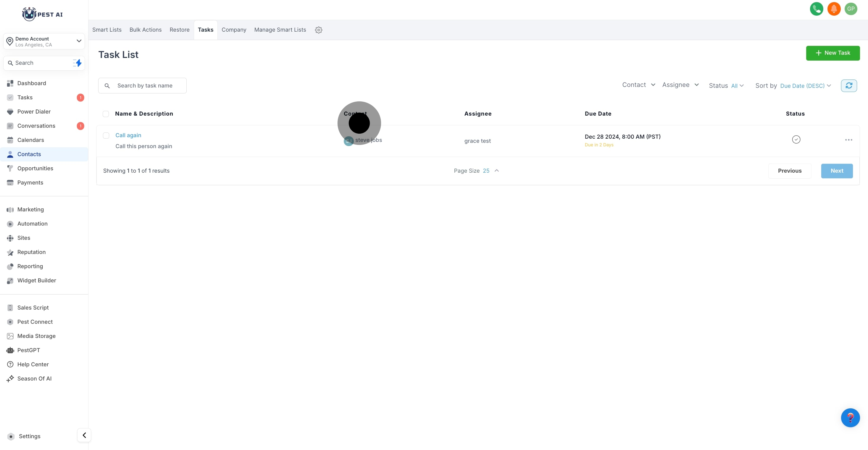Click the settings gear beside Manage Smart Lists
The height and width of the screenshot is (450, 868).
tap(318, 30)
